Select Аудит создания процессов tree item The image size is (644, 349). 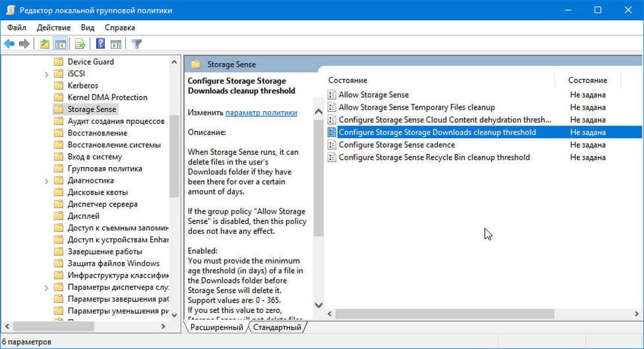pos(116,121)
